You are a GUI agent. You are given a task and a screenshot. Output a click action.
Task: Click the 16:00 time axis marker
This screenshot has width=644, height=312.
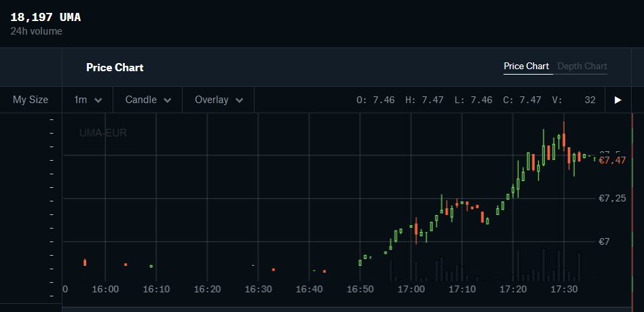105,289
